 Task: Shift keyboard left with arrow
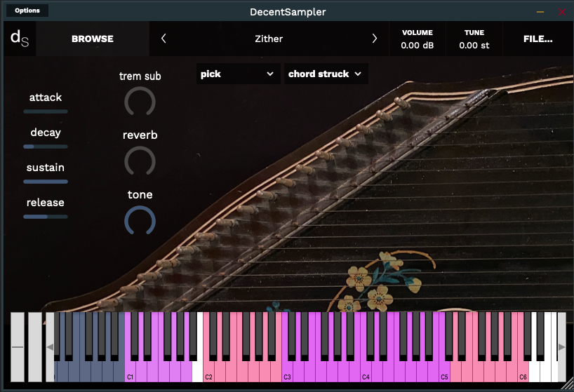(x=50, y=347)
